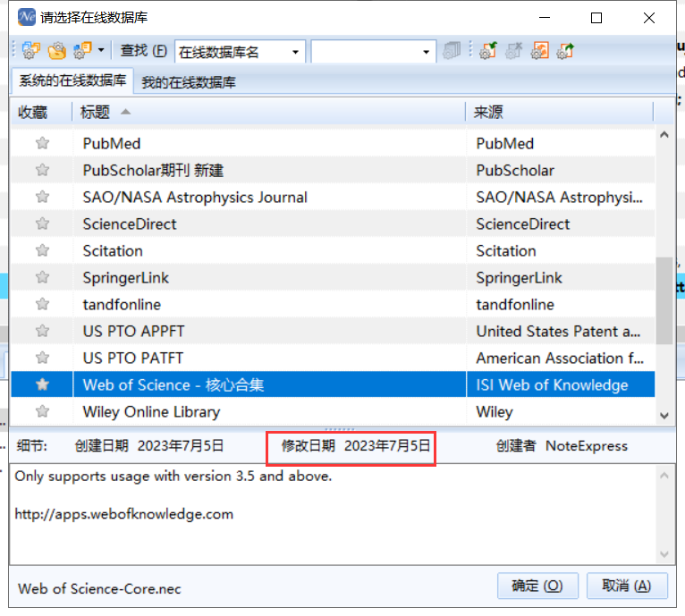Viewport: 685px width, 616px height.
Task: Click the 确定 (O) button
Action: tap(537, 586)
